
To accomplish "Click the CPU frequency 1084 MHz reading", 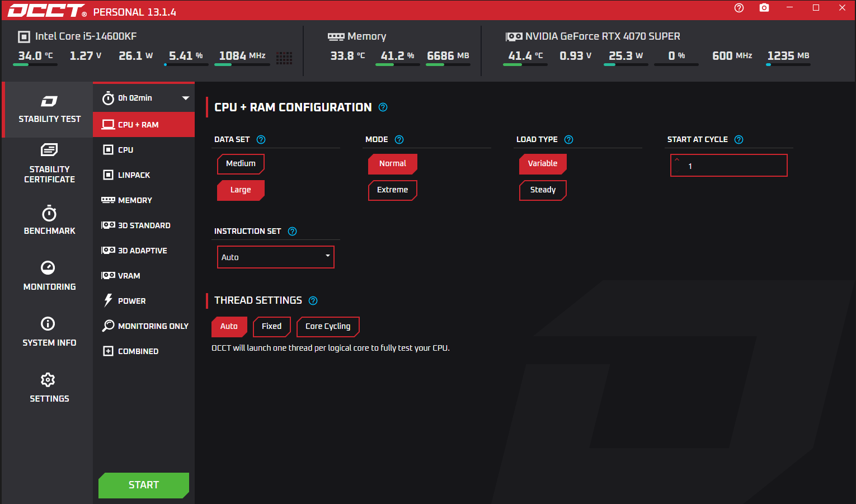I will click(242, 56).
